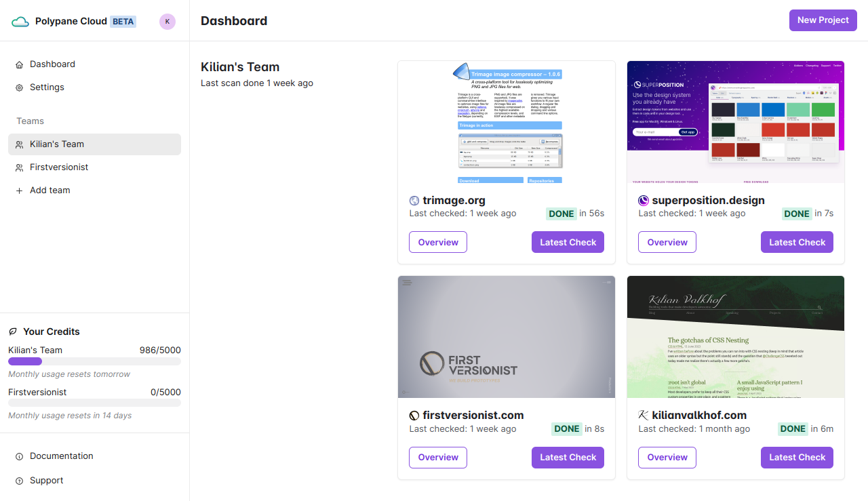Click the people icon beside Firstversionist

19,167
